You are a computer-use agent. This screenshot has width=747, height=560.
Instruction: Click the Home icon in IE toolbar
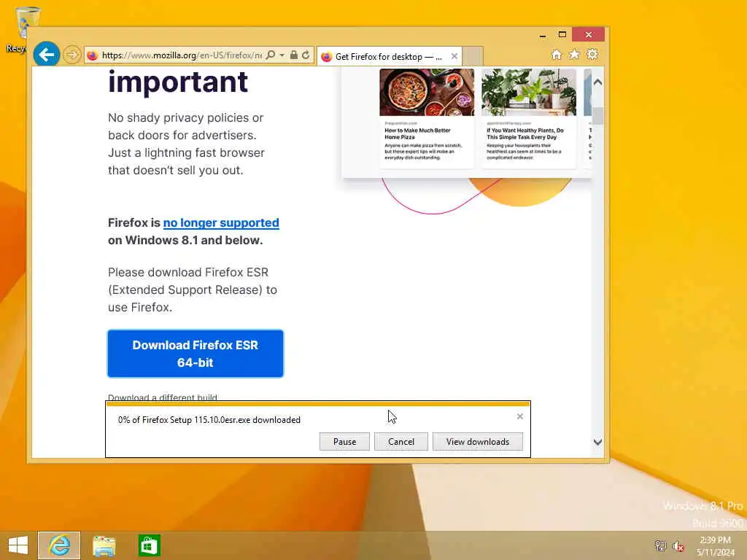556,54
